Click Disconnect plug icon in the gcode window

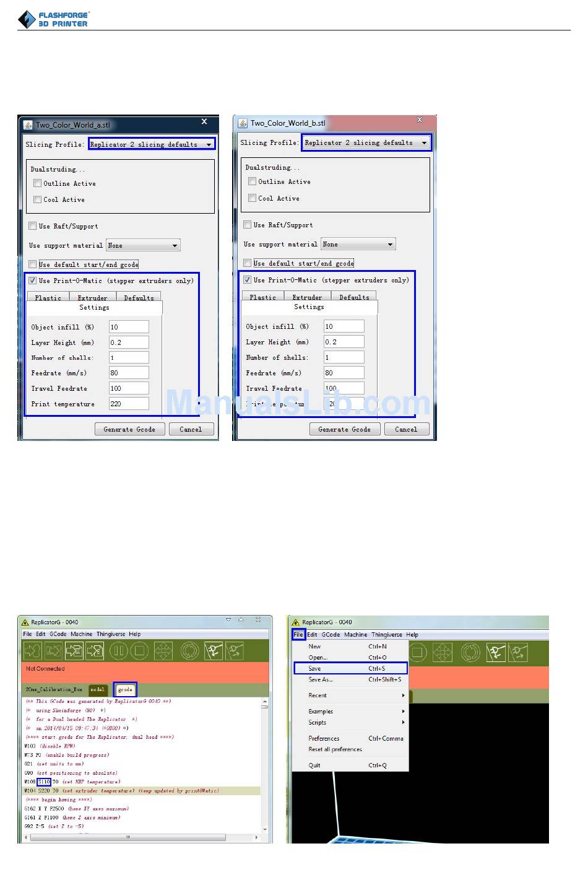[x=235, y=651]
